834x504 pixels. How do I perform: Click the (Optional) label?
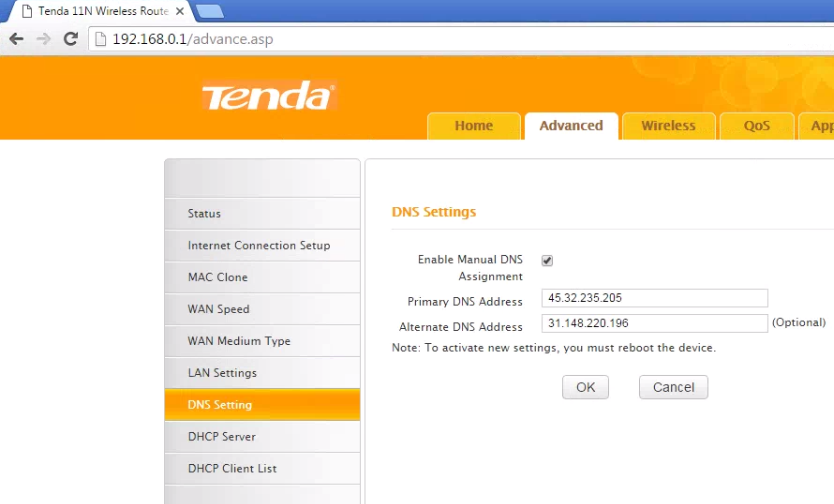(x=798, y=323)
